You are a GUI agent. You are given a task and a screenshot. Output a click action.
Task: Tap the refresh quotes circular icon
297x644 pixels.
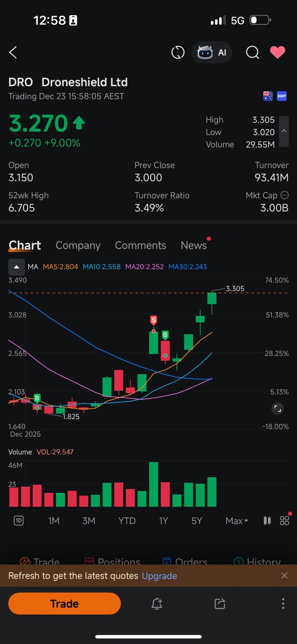click(x=178, y=53)
